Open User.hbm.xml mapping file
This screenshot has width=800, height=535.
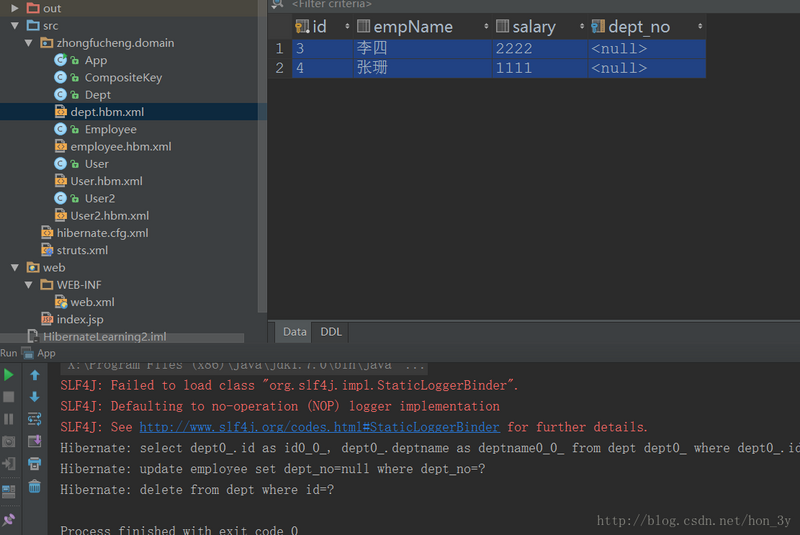pyautogui.click(x=106, y=181)
